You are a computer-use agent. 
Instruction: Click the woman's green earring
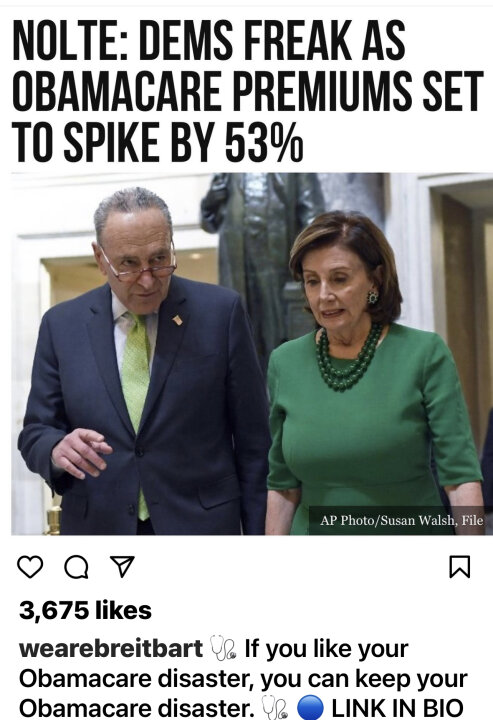click(372, 297)
